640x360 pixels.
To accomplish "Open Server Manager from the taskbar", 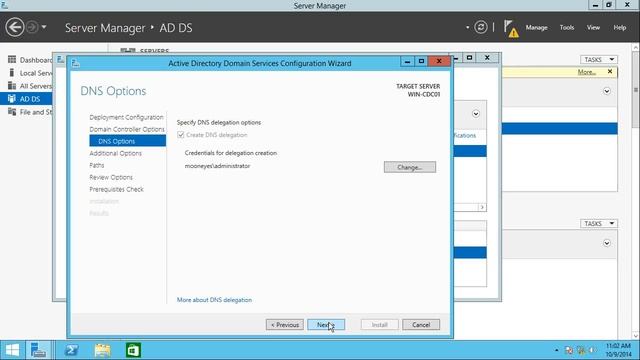I will [39, 350].
